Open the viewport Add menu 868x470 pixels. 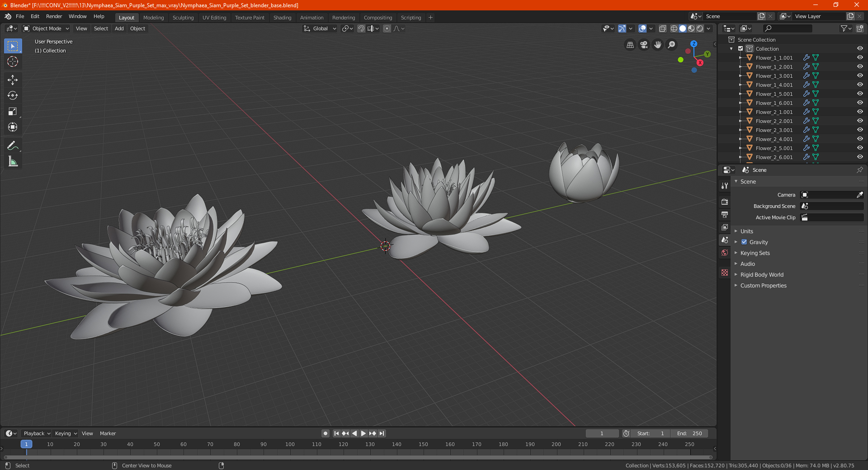[119, 28]
